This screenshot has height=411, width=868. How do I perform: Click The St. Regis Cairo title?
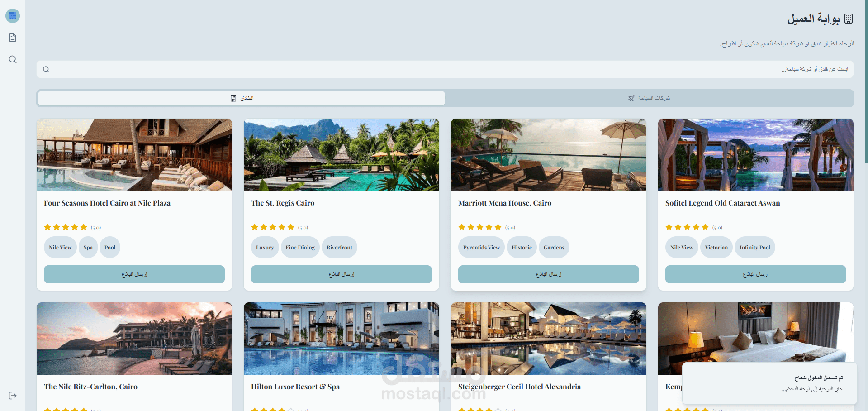(x=283, y=203)
